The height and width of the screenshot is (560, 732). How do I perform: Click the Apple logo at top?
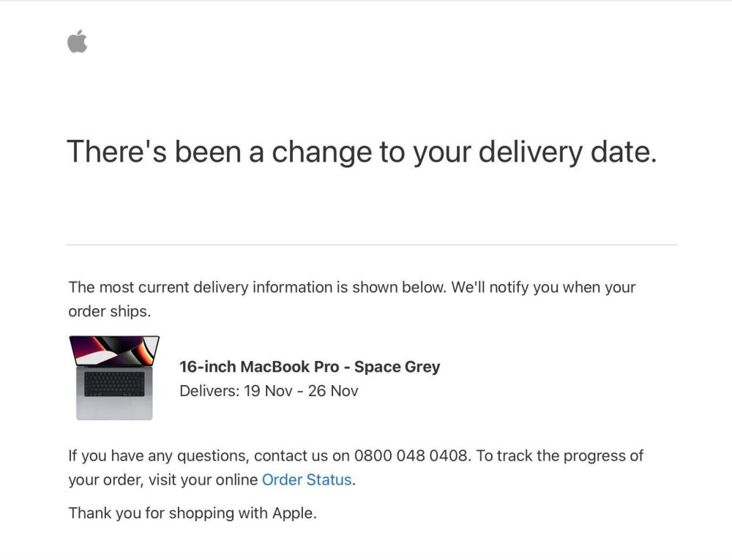pyautogui.click(x=78, y=42)
